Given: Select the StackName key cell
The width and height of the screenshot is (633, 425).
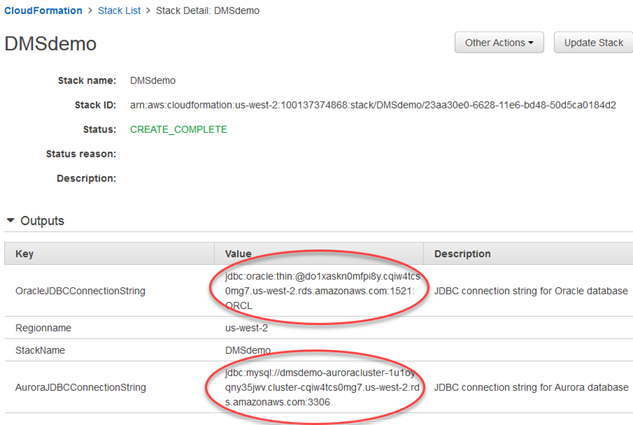Looking at the screenshot, I should point(46,350).
